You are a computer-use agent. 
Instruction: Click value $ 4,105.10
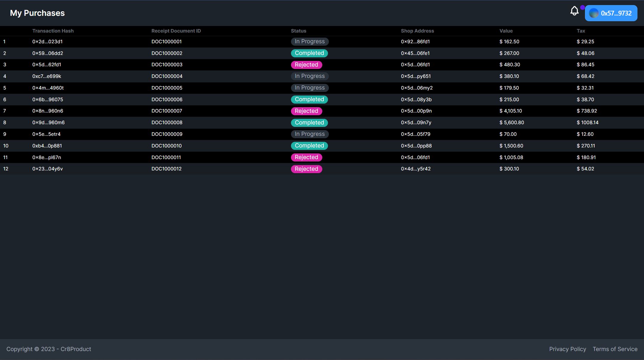coord(511,111)
